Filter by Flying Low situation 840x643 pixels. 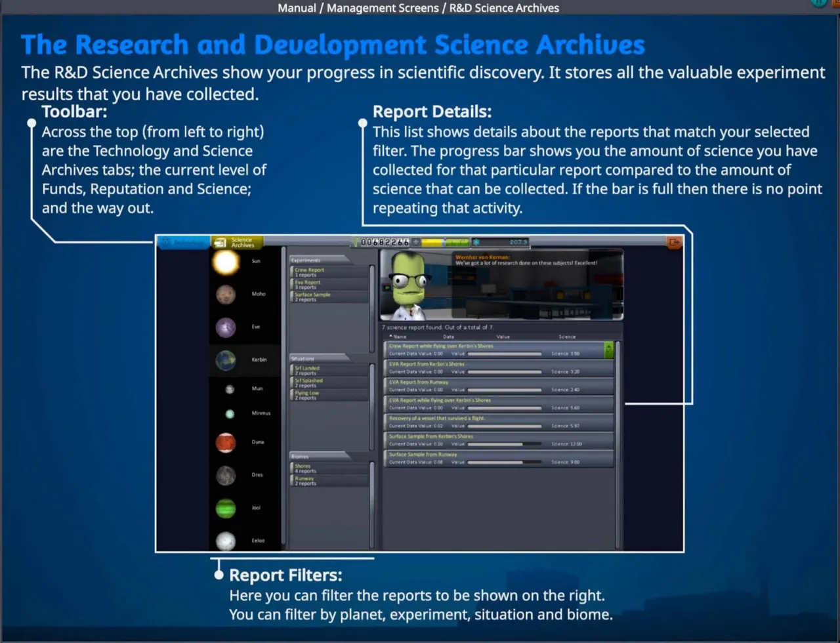[x=329, y=395]
